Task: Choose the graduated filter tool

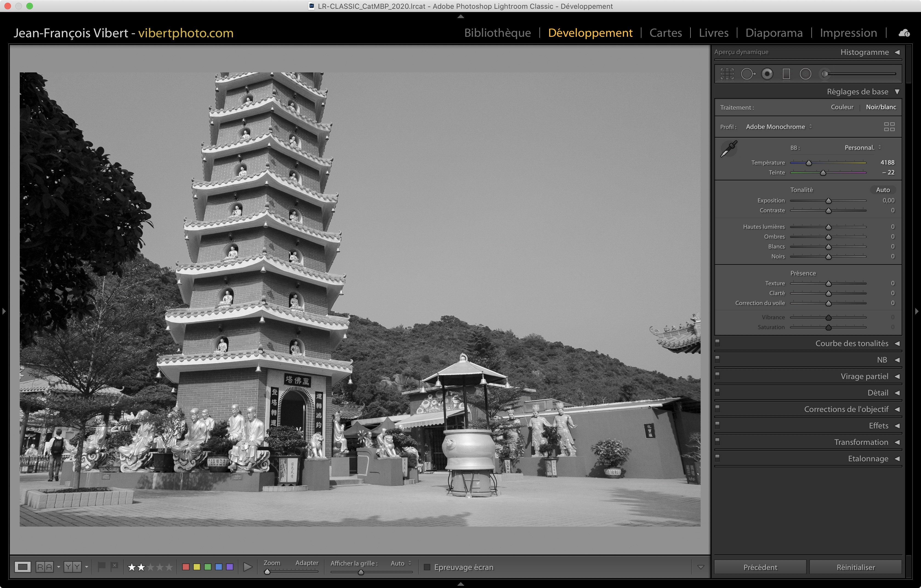Action: 786,74
